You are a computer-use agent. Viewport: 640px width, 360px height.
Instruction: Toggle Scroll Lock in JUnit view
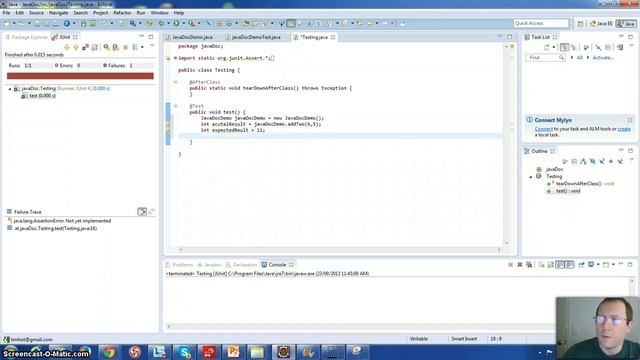(x=95, y=47)
